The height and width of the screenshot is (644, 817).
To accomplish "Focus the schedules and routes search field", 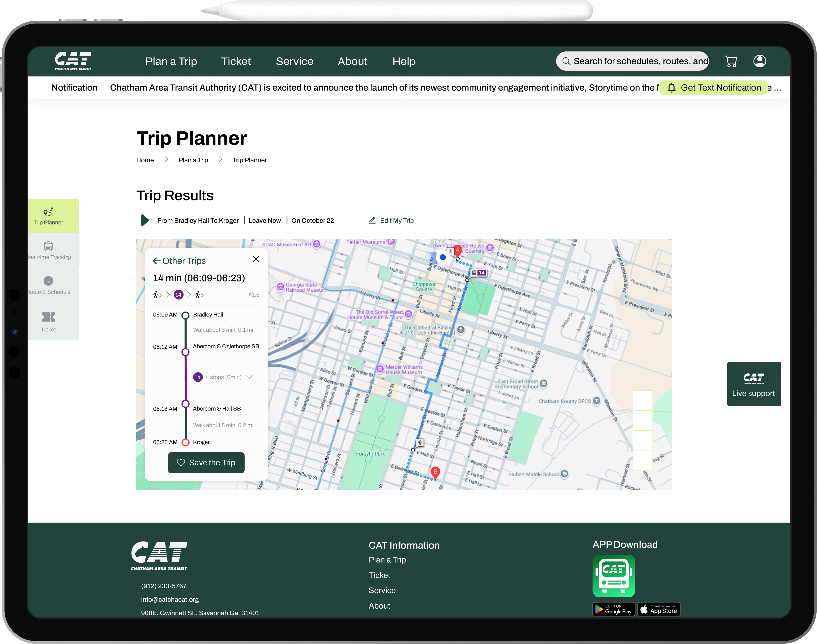I will tap(632, 61).
